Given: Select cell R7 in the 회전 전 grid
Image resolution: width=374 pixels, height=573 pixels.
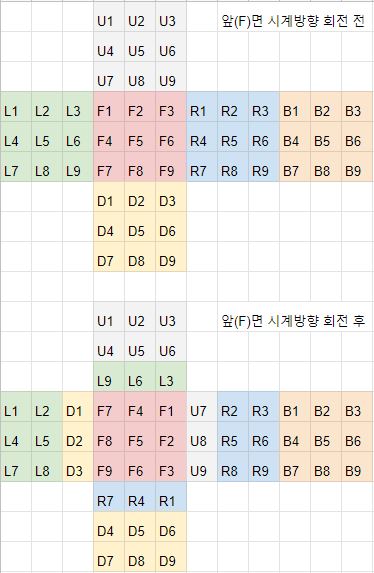Looking at the screenshot, I should [202, 167].
